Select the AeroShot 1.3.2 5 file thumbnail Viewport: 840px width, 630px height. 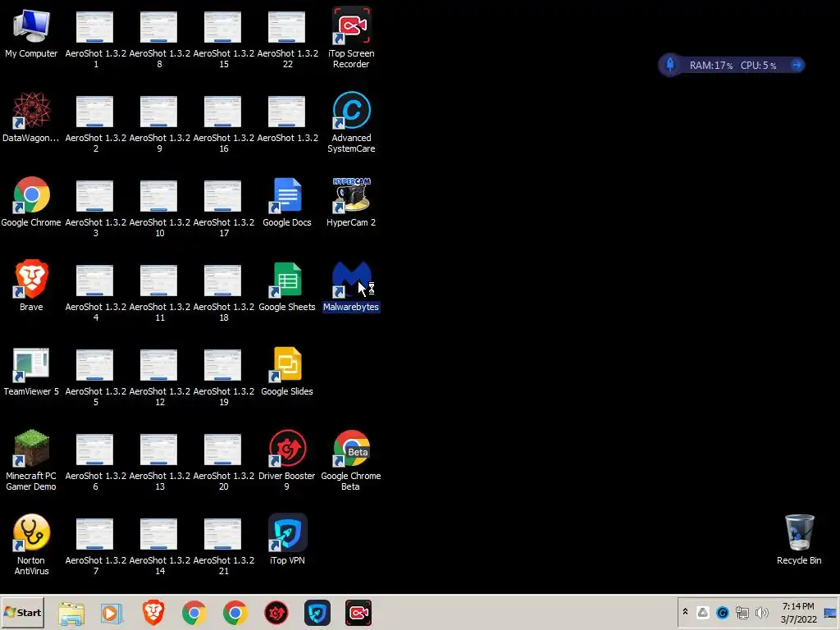(x=95, y=365)
